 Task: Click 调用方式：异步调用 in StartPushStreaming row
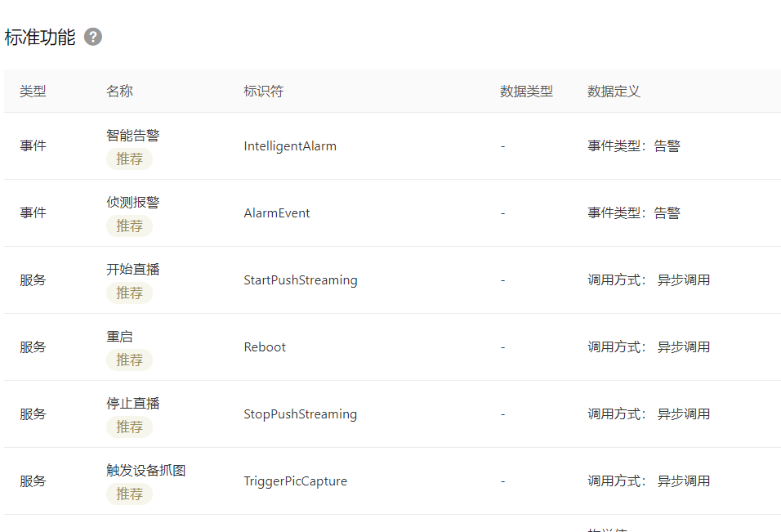click(649, 280)
